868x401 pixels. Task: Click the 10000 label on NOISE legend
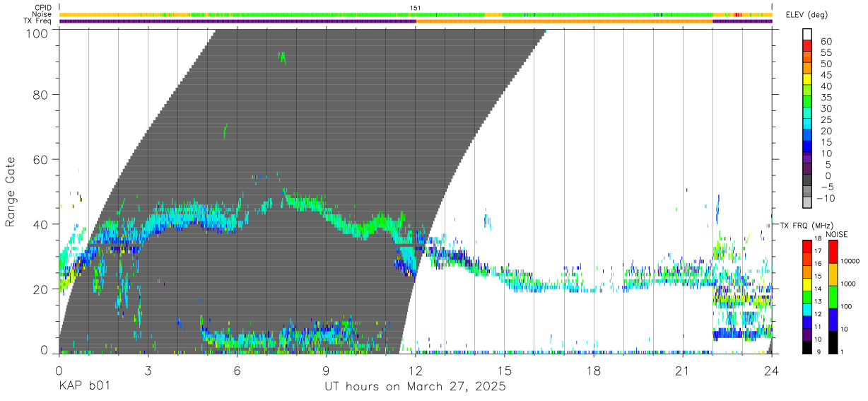[850, 261]
